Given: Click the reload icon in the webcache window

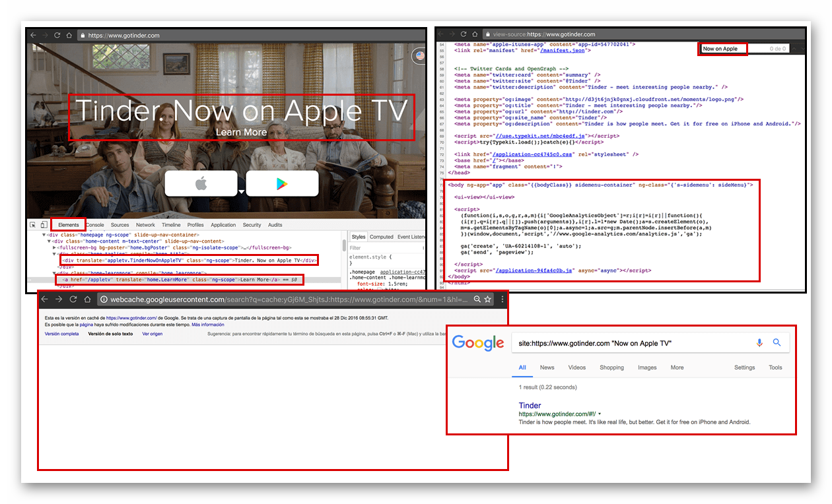Looking at the screenshot, I should [x=74, y=299].
